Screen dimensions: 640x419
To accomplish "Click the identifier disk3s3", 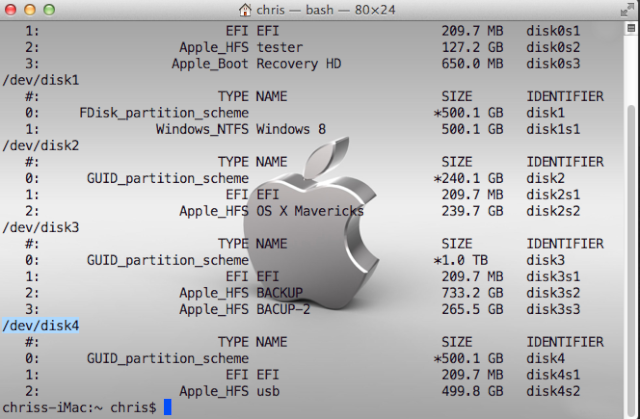I will coord(553,309).
